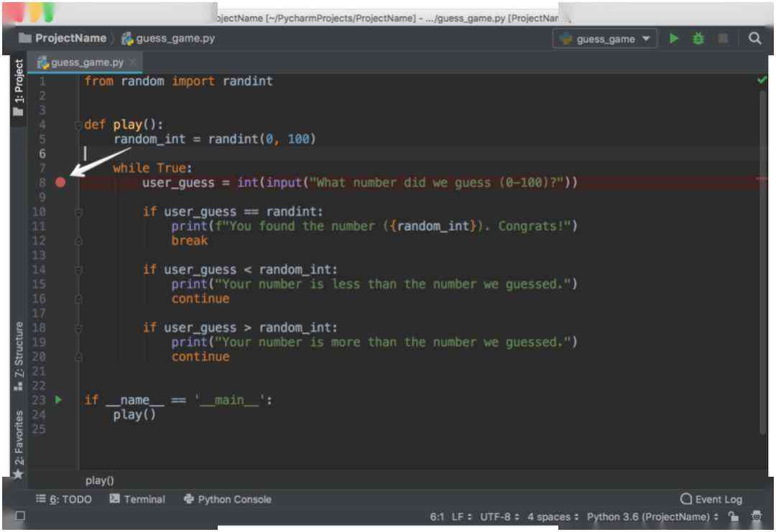Close the guess_game.py editor tab

(133, 62)
